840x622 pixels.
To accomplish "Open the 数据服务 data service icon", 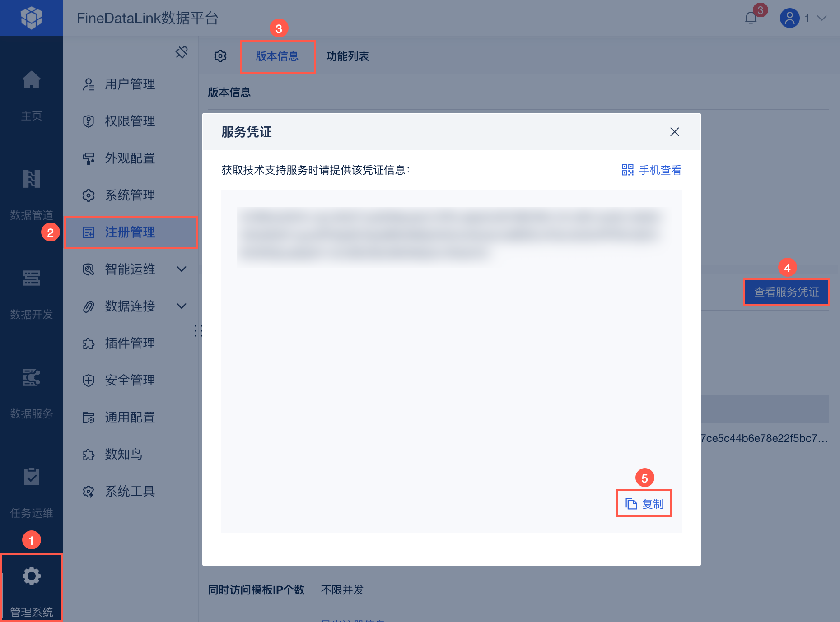I will coord(32,377).
